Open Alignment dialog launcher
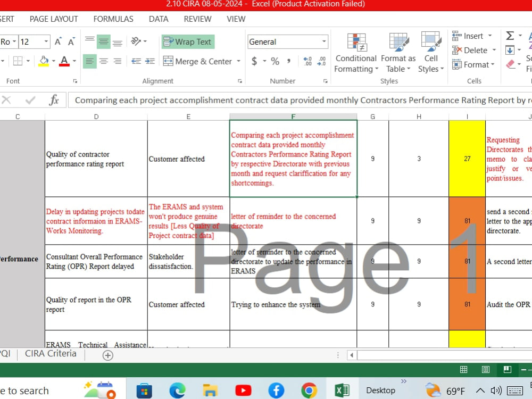 coord(240,81)
